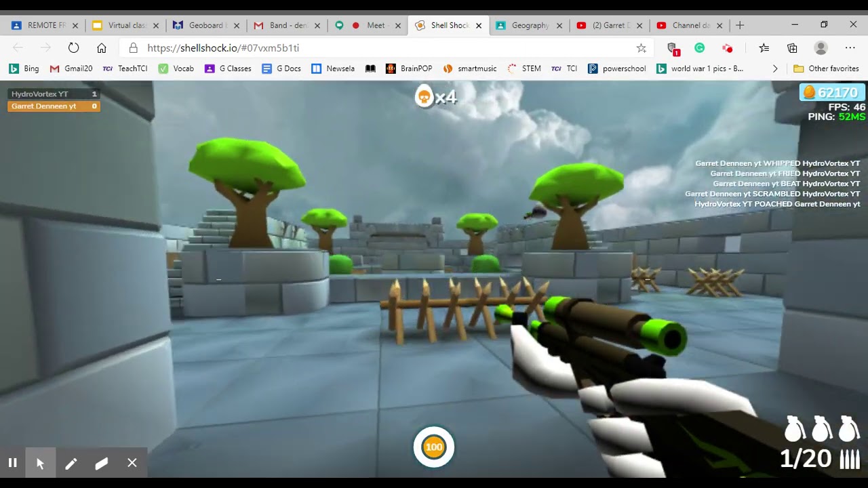The height and width of the screenshot is (488, 868).
Task: Open the Other favorites folder
Action: [x=826, y=68]
